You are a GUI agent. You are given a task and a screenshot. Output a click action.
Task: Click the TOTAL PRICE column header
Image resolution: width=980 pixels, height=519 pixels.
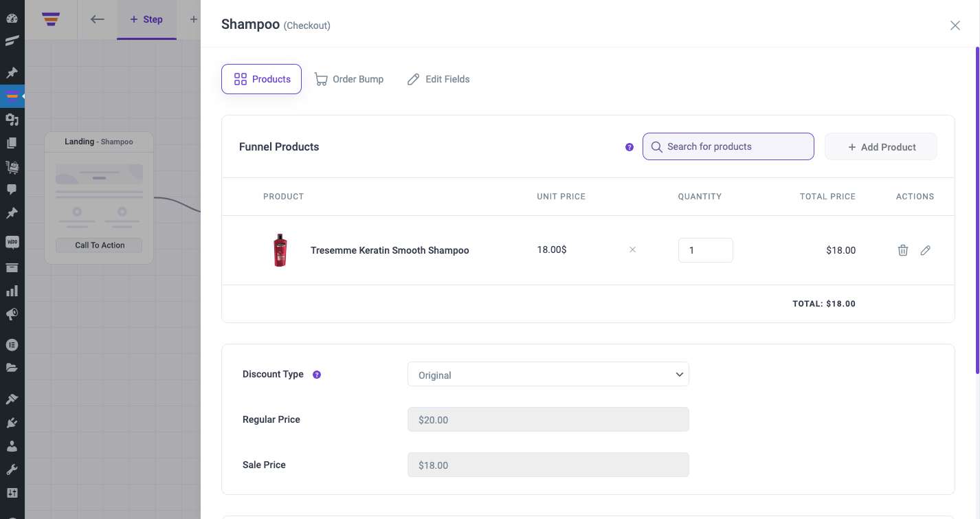(827, 197)
